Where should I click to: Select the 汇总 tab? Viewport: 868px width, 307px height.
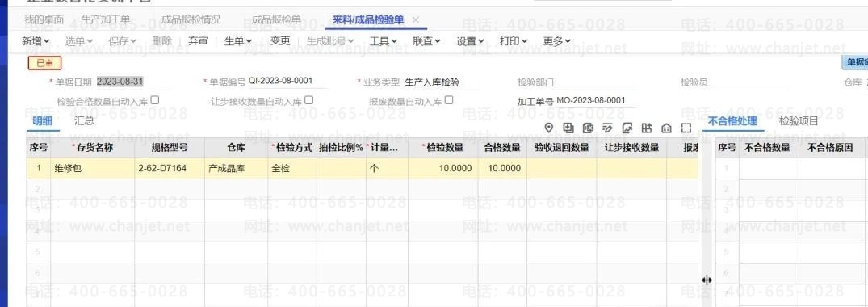pyautogui.click(x=84, y=121)
